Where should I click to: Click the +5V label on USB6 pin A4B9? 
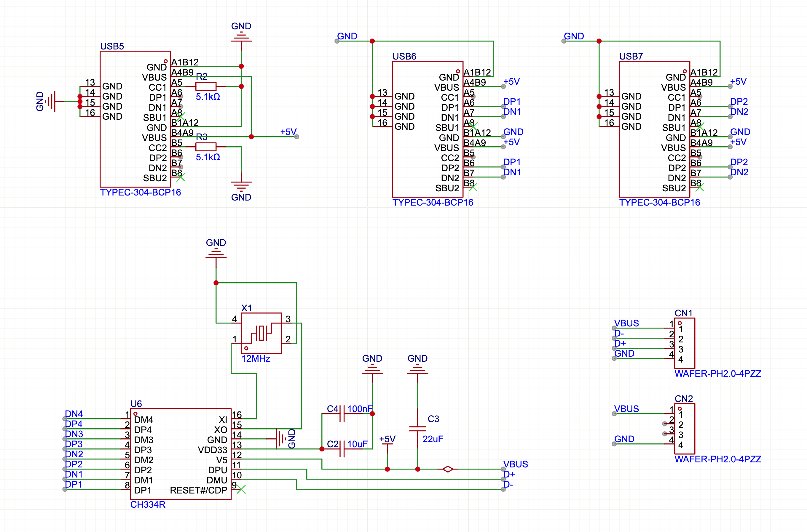tap(512, 82)
